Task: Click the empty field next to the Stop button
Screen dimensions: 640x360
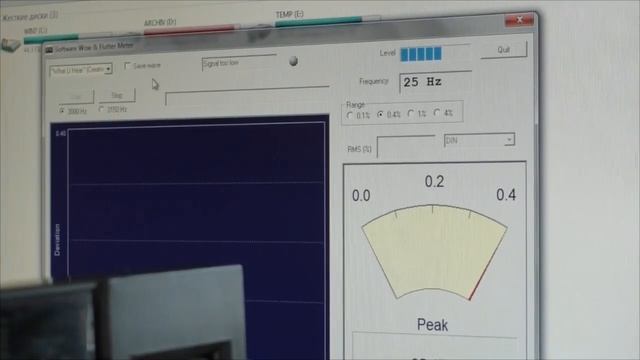Action: pyautogui.click(x=247, y=96)
